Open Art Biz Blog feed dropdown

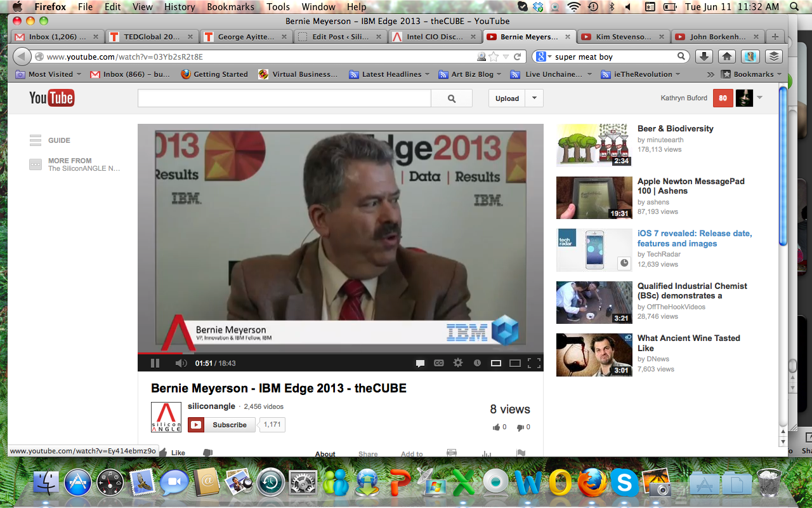pyautogui.click(x=470, y=74)
